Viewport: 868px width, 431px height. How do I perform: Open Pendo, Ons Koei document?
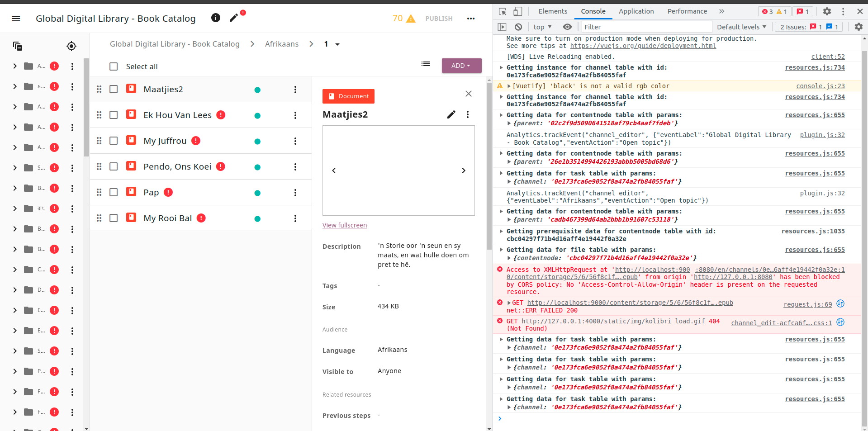click(x=177, y=166)
